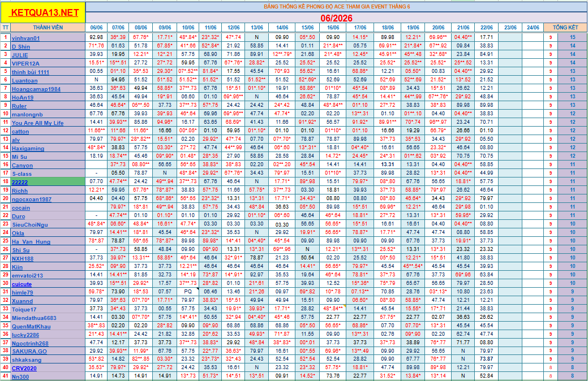
Task: Open member link Canyon
Action: pyautogui.click(x=22, y=165)
